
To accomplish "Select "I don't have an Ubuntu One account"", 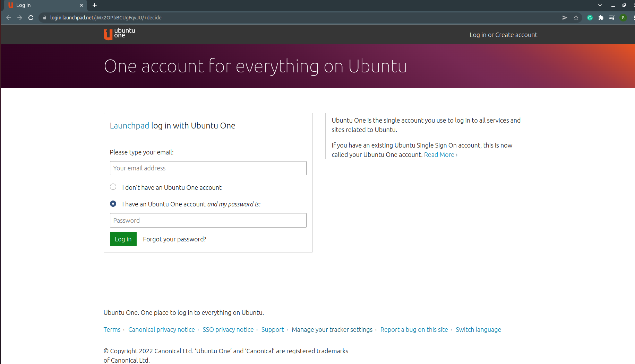I will (x=113, y=187).
